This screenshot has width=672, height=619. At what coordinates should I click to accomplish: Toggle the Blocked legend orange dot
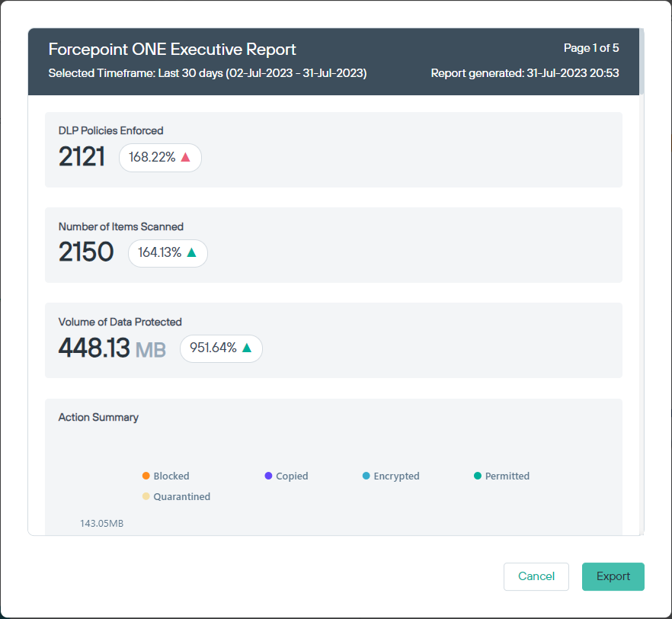pos(146,476)
